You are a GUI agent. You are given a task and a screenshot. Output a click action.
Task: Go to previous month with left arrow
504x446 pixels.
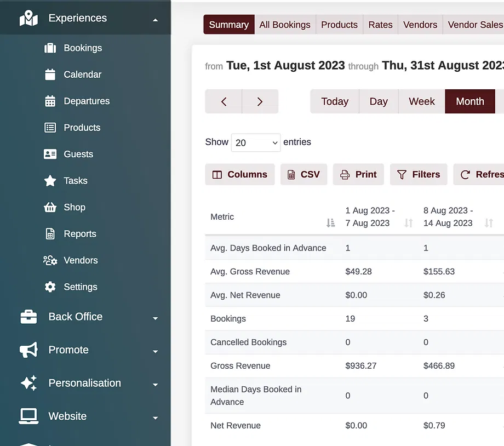pyautogui.click(x=224, y=102)
